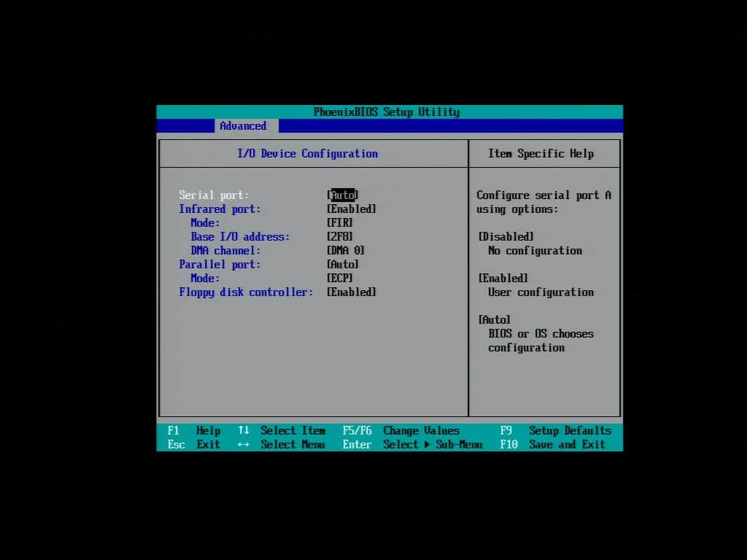Click F5/F6 Change Values hint

point(400,430)
